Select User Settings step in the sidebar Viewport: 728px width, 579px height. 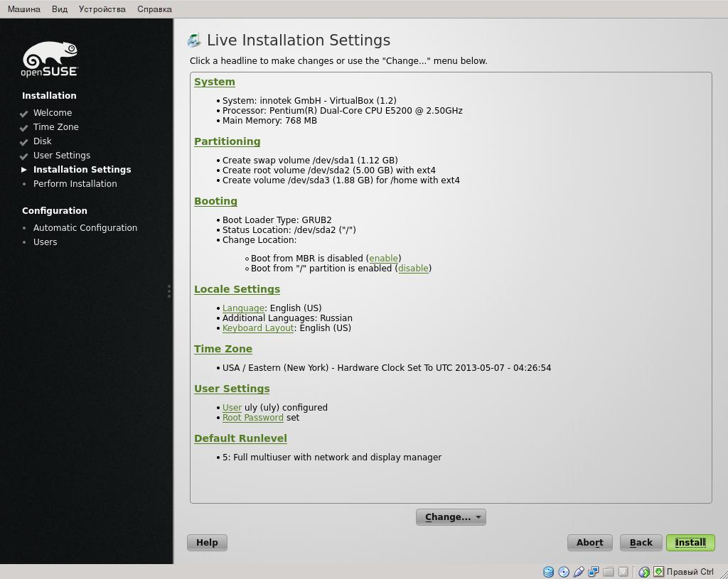pos(62,156)
